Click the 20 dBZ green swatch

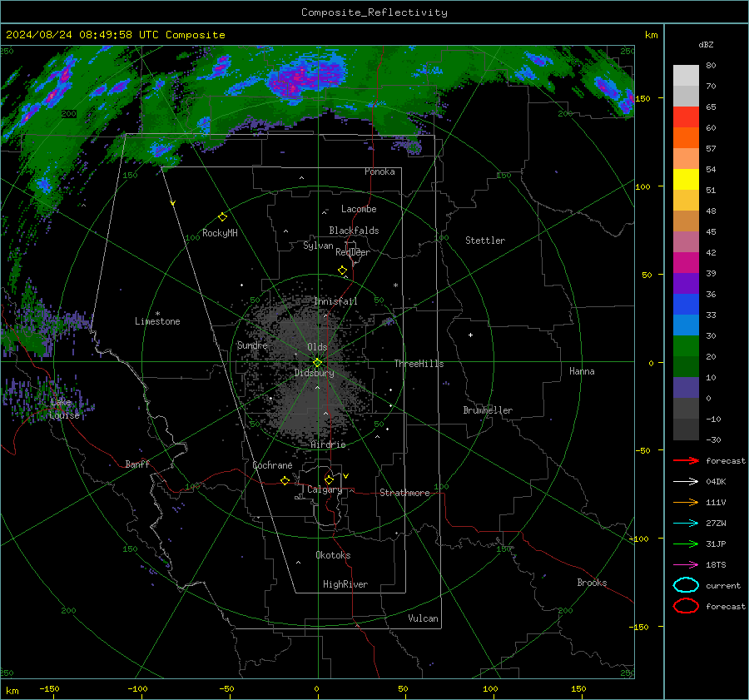pyautogui.click(x=686, y=346)
